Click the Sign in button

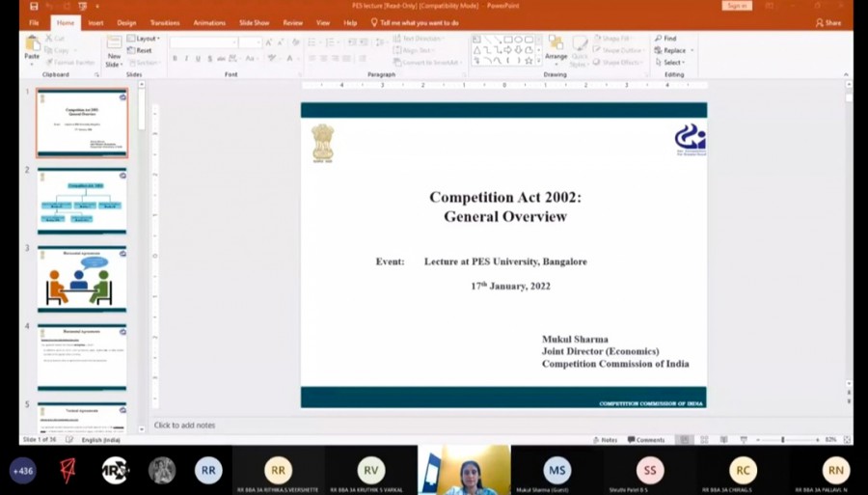point(736,6)
